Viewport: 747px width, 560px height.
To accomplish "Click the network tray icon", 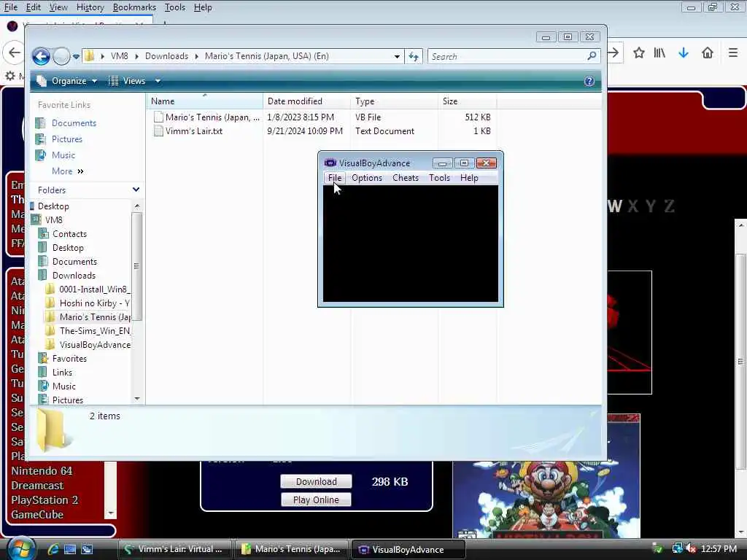I will pyautogui.click(x=677, y=549).
